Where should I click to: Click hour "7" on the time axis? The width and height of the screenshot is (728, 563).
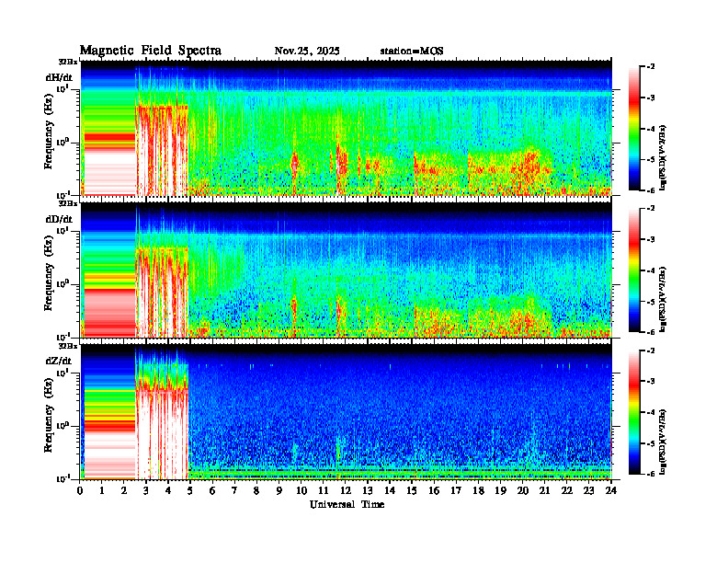tap(235, 490)
